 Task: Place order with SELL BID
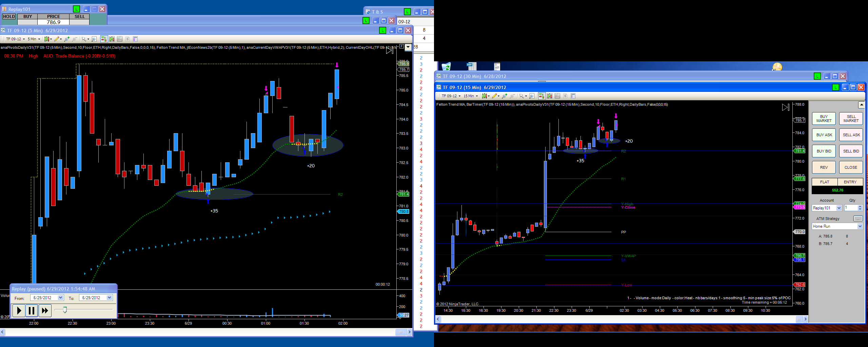click(851, 151)
